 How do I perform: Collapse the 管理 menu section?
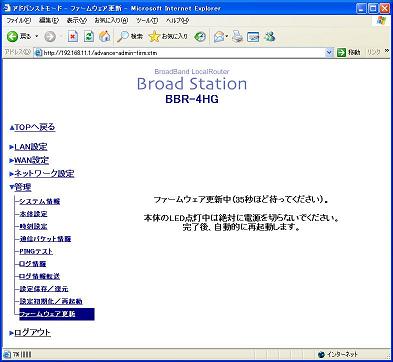click(x=20, y=187)
